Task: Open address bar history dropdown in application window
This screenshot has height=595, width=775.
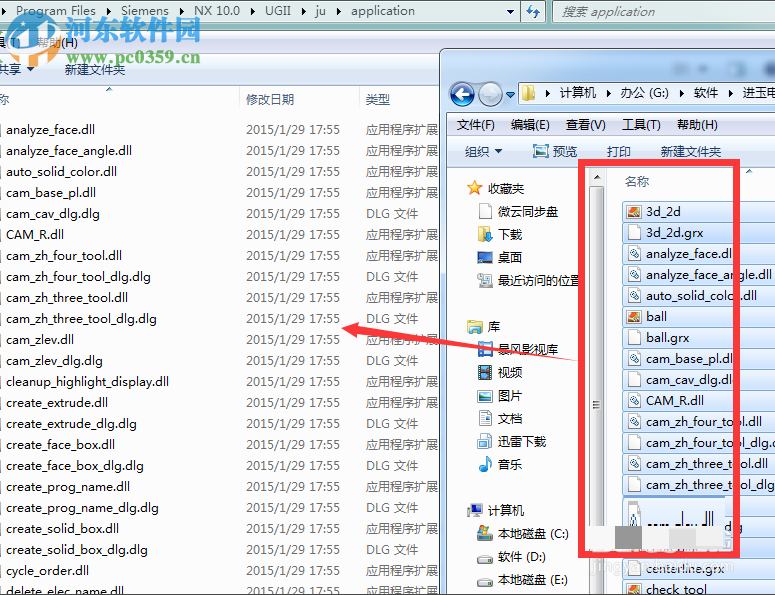Action: (x=510, y=11)
